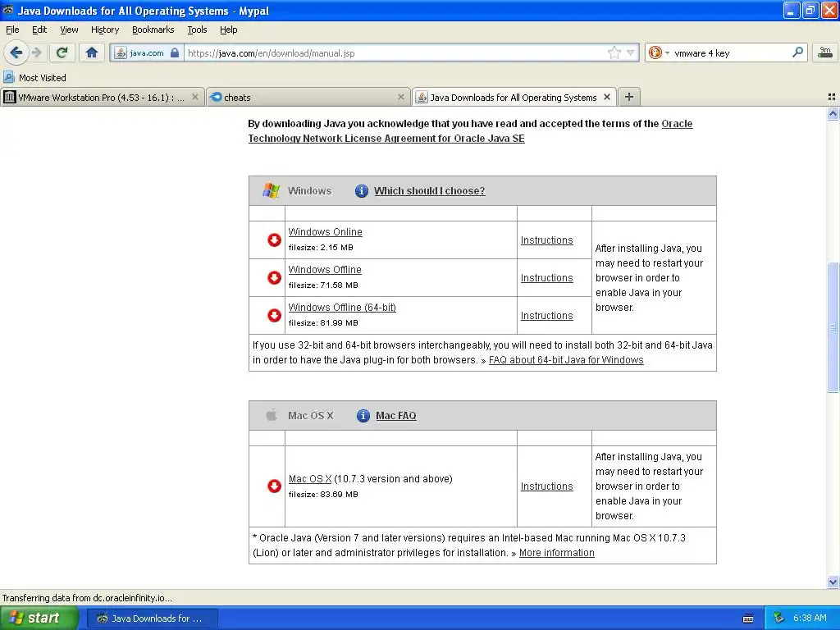Open the URL history dropdown arrow
Image resolution: width=840 pixels, height=630 pixels.
pos(631,52)
